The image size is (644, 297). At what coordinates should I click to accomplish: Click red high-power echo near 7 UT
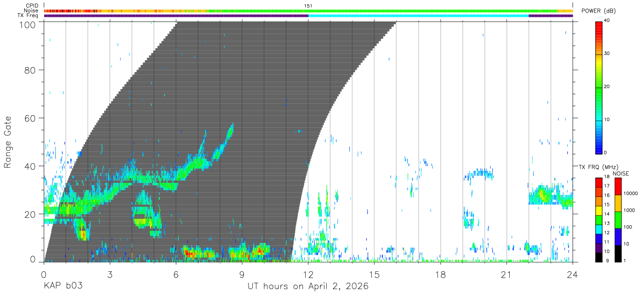tap(198, 255)
